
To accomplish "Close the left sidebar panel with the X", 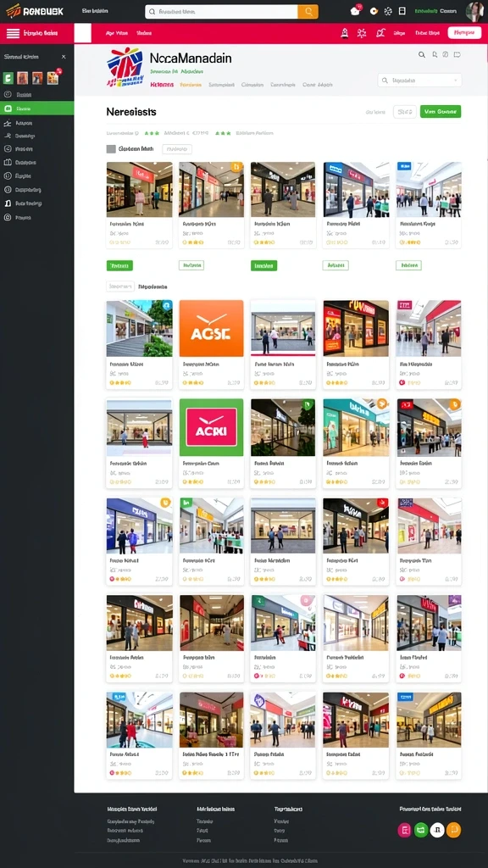I will tap(64, 57).
